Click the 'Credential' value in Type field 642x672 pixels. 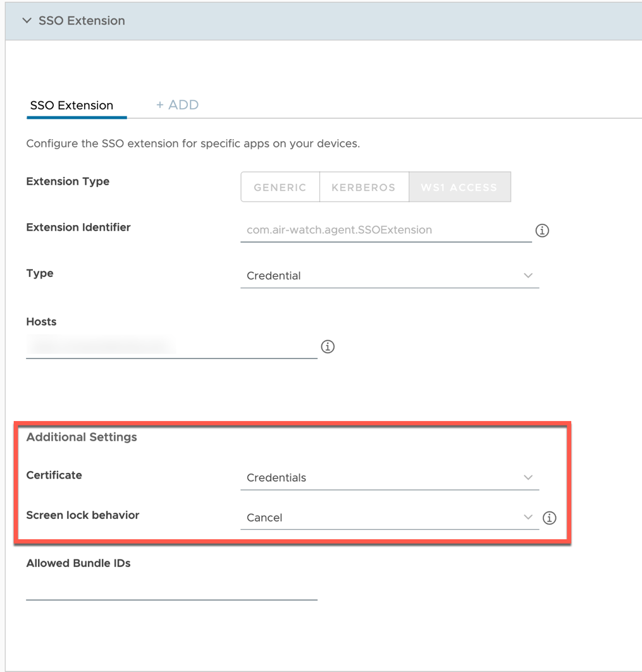coord(274,276)
